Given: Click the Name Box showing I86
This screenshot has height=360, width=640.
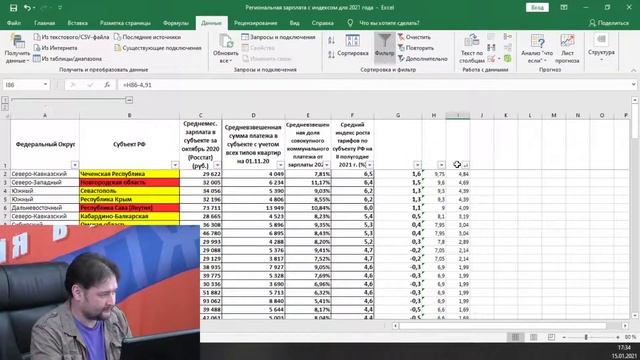Looking at the screenshot, I should tap(22, 85).
